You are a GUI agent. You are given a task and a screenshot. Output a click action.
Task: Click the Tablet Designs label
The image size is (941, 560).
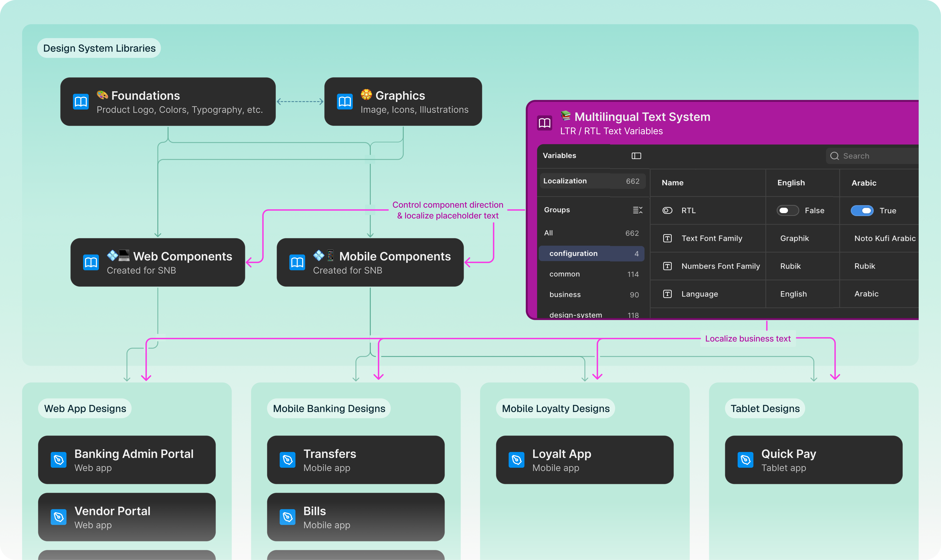point(765,408)
